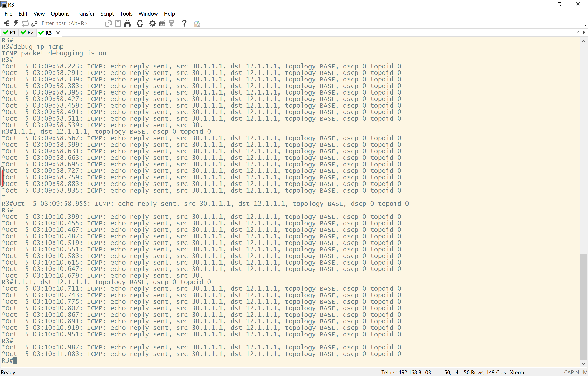The height and width of the screenshot is (376, 588).
Task: Click the Reconnect session icon
Action: pos(25,23)
